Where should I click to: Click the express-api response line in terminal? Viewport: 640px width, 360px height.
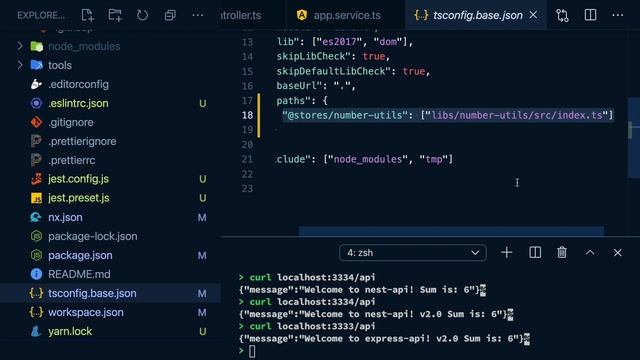(384, 339)
